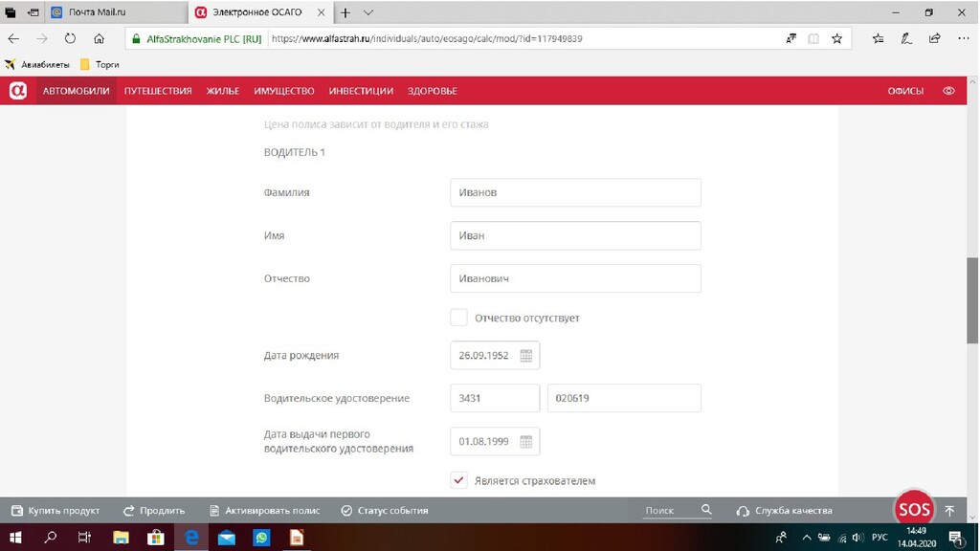Screen dimensions: 980x551
Task: Open a new browser tab
Action: click(x=345, y=12)
